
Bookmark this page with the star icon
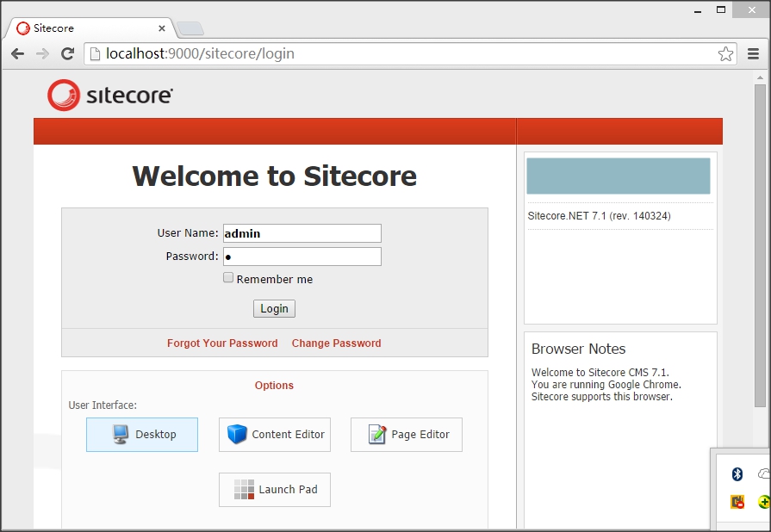coord(725,53)
